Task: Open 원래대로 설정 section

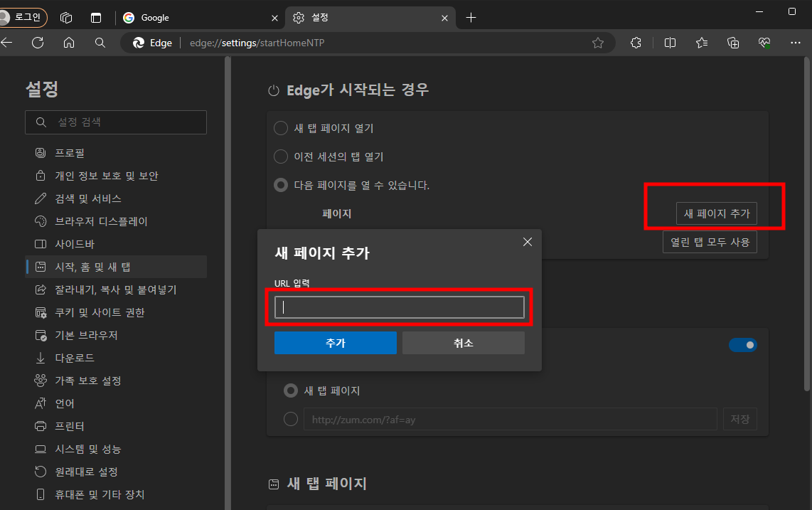Action: 116,472
